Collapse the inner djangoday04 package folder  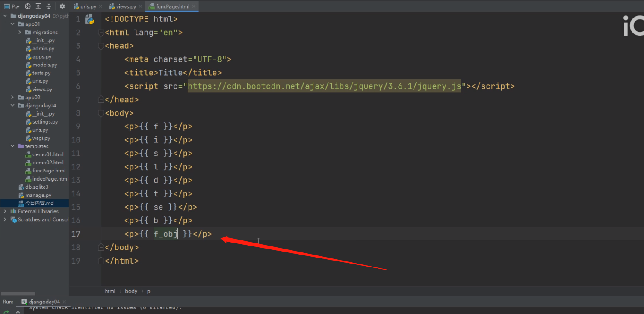[12, 106]
